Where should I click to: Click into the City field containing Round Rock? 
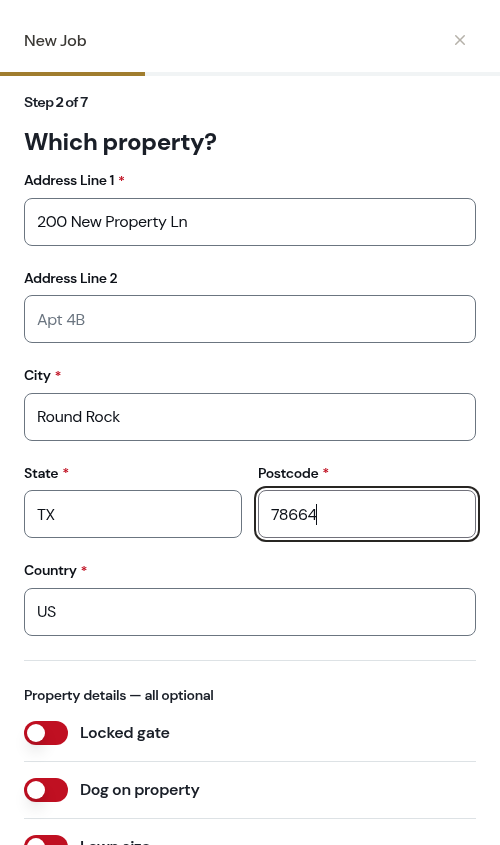click(x=250, y=417)
